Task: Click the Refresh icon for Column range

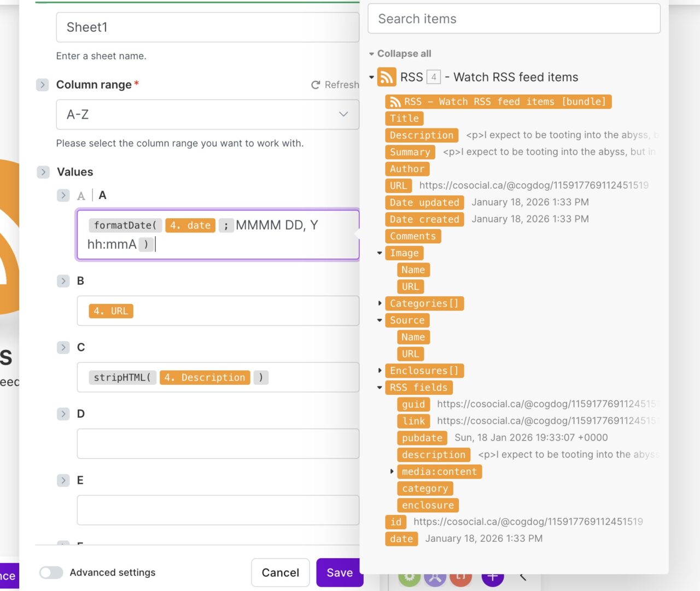Action: point(316,85)
